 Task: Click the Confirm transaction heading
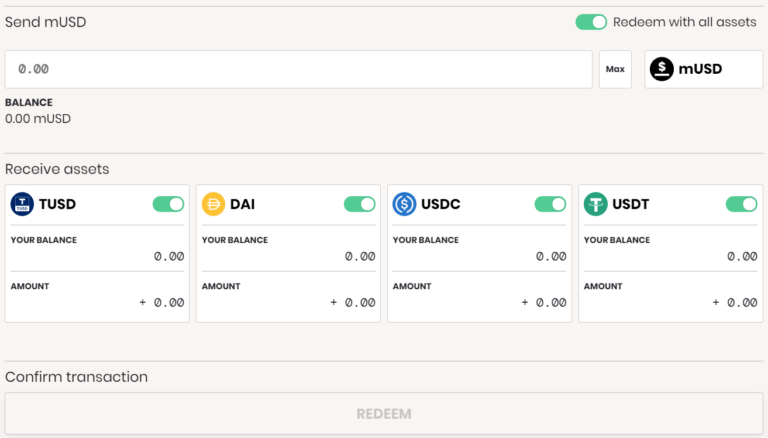pyautogui.click(x=76, y=377)
